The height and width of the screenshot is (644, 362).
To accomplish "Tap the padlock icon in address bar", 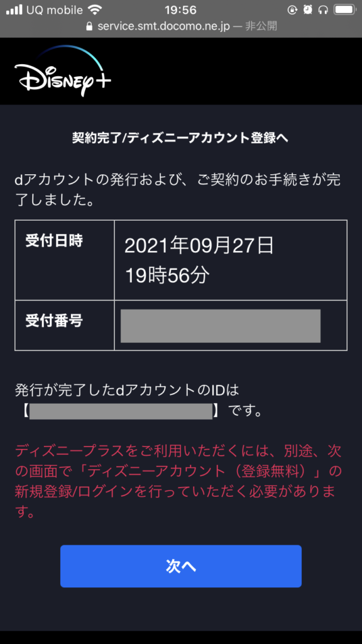I will point(89,26).
